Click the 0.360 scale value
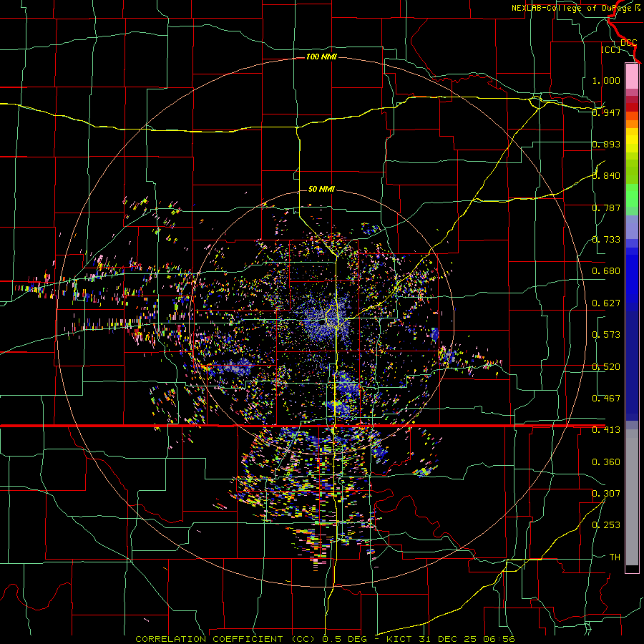This screenshot has width=644, height=644. [x=606, y=462]
